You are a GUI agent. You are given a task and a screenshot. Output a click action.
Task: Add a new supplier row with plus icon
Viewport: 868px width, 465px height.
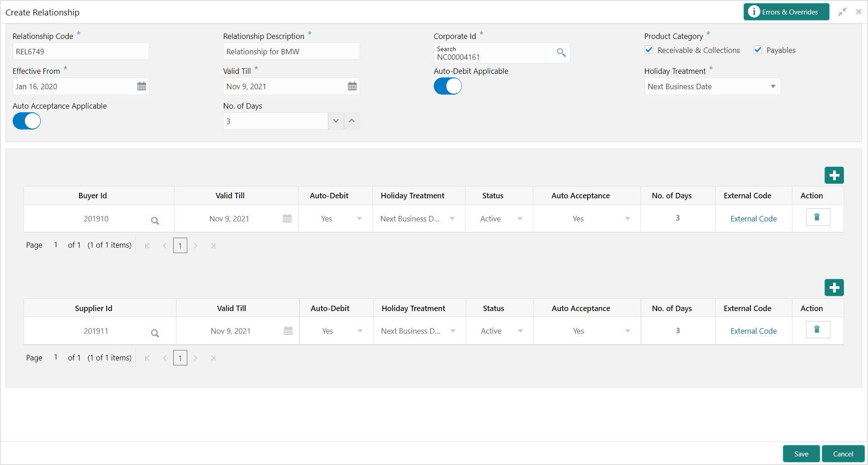coord(834,288)
